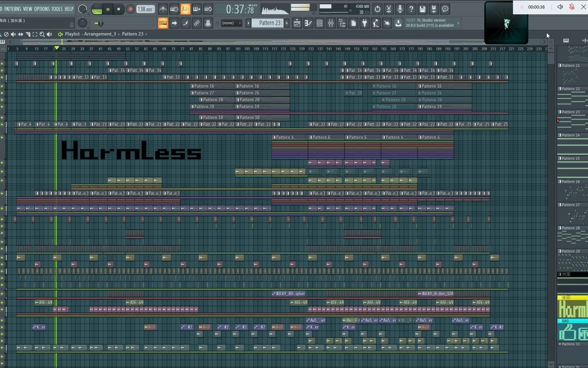This screenshot has width=588, height=368.
Task: Click the 138.000 tempo field
Action: pyautogui.click(x=145, y=9)
